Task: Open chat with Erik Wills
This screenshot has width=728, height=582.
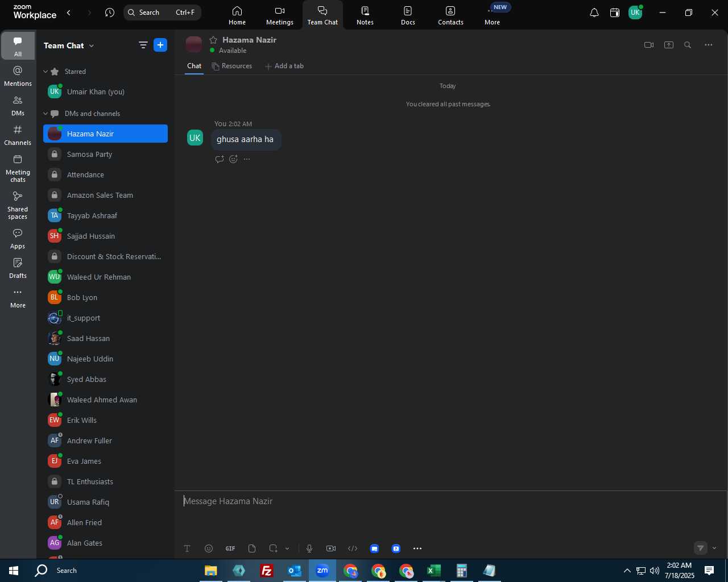Action: [x=105, y=421]
